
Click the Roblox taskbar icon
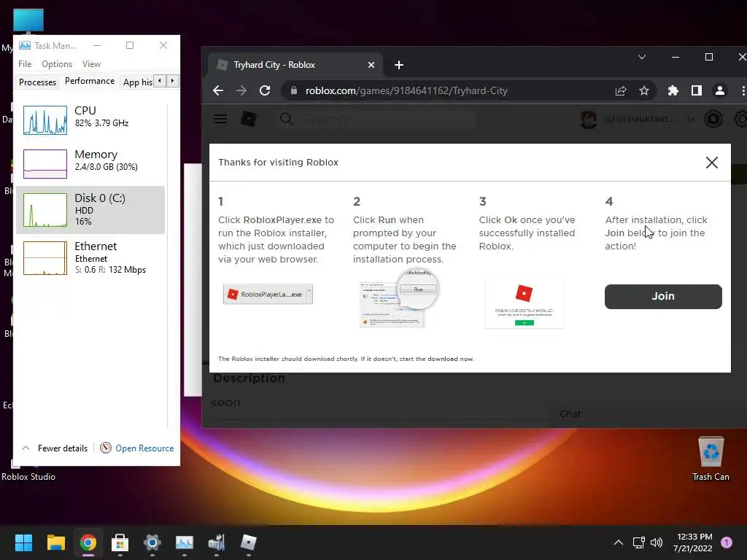(x=248, y=542)
